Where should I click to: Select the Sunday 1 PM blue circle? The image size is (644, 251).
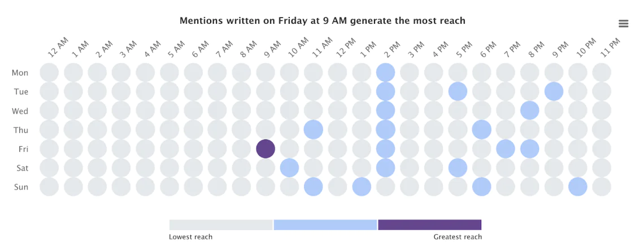click(361, 187)
